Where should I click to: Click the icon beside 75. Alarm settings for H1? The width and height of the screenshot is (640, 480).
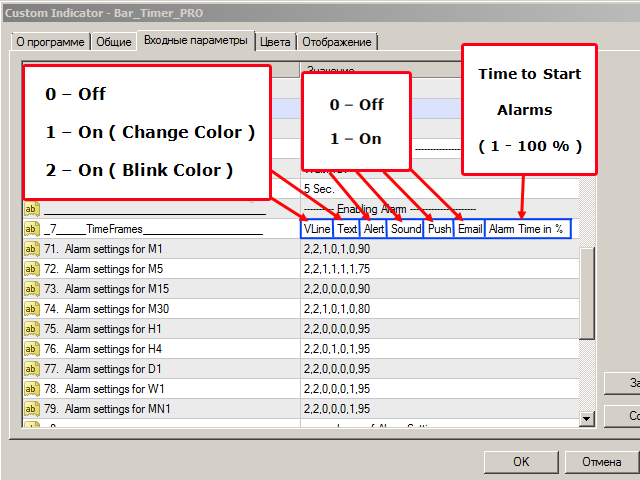pyautogui.click(x=31, y=329)
